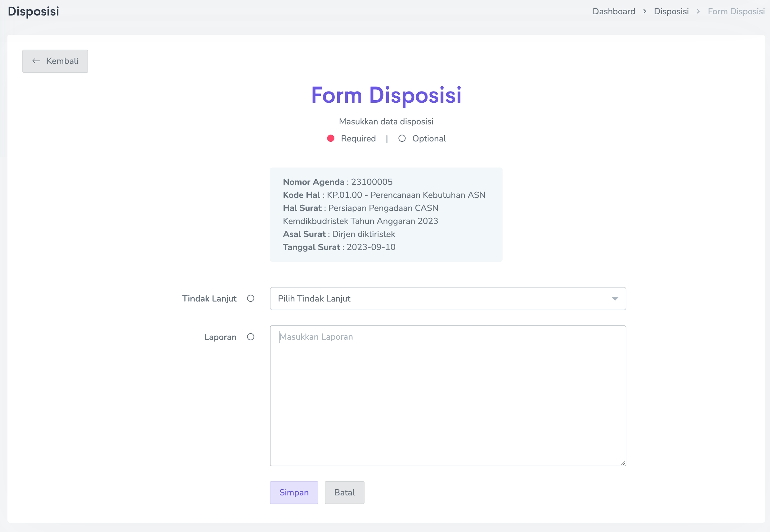Click the optional circle beside Tindak Lanjut

(x=251, y=298)
